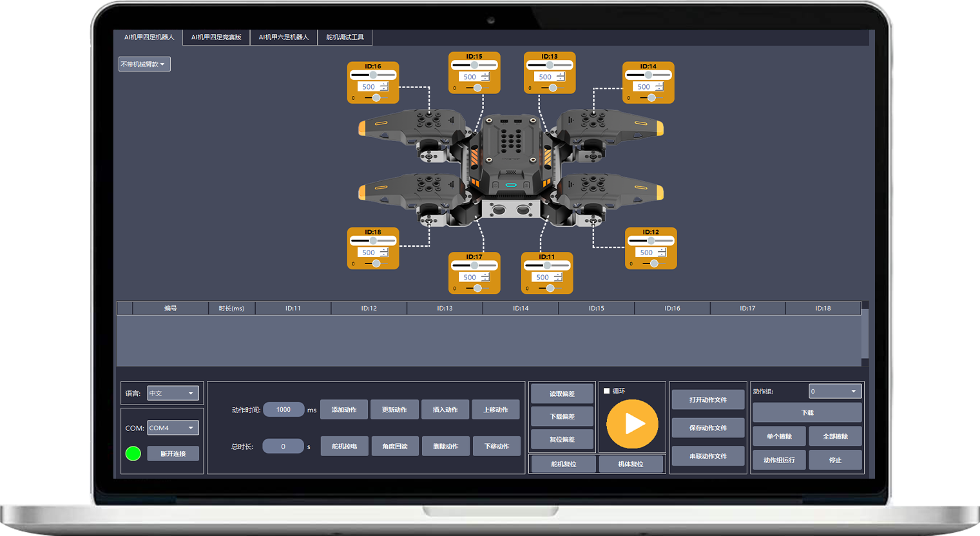Open the 动作组 number dropdown

[x=835, y=392]
